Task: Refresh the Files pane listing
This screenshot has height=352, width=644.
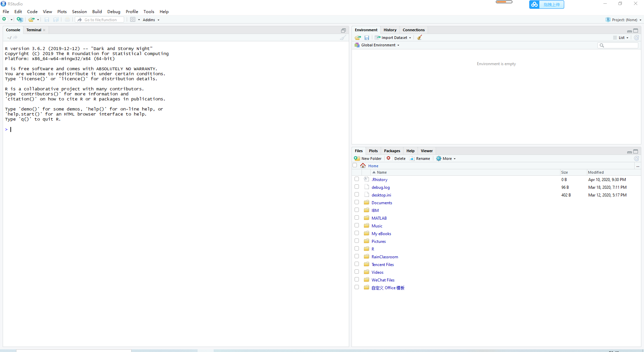Action: point(636,159)
